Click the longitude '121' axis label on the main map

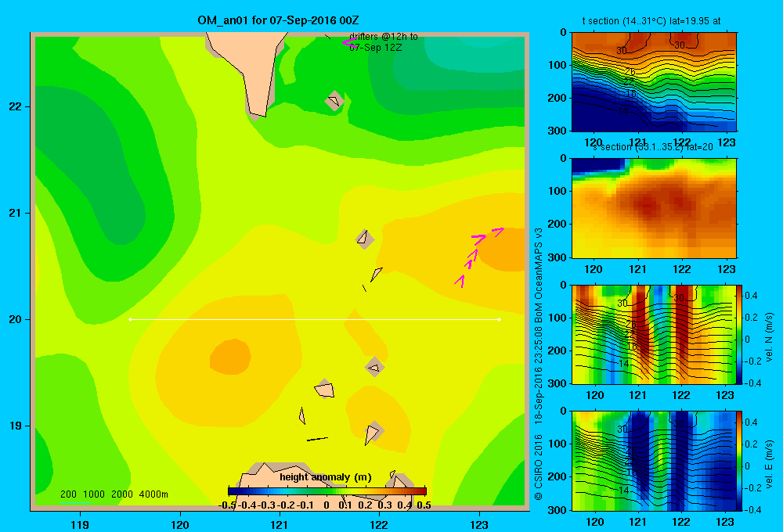tap(280, 524)
